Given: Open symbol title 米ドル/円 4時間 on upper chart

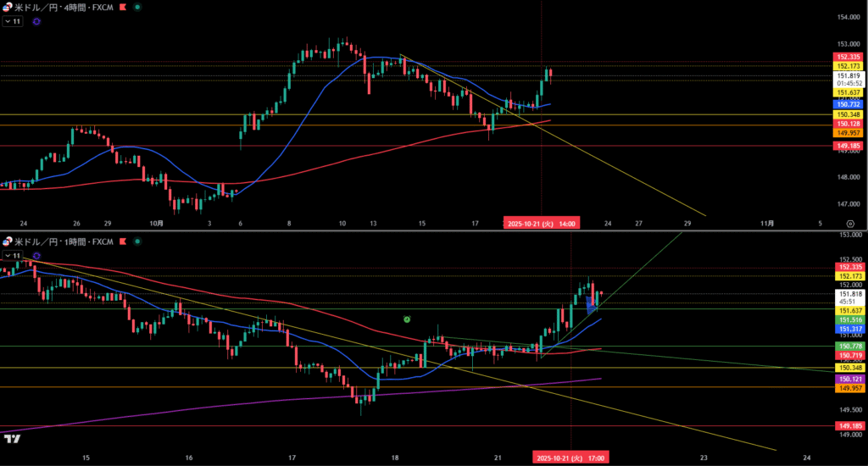Looking at the screenshot, I should coord(64,6).
